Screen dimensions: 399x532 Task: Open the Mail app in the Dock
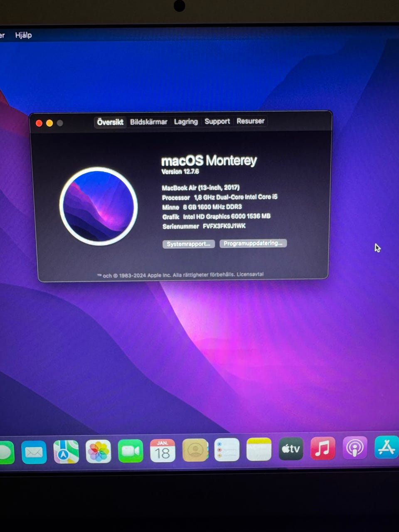pos(34,452)
